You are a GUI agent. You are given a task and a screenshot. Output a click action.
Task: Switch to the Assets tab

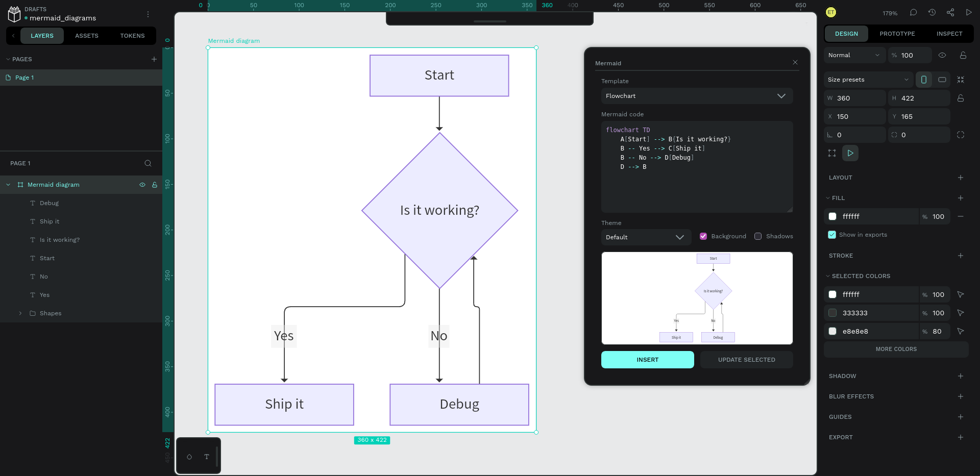(x=87, y=36)
